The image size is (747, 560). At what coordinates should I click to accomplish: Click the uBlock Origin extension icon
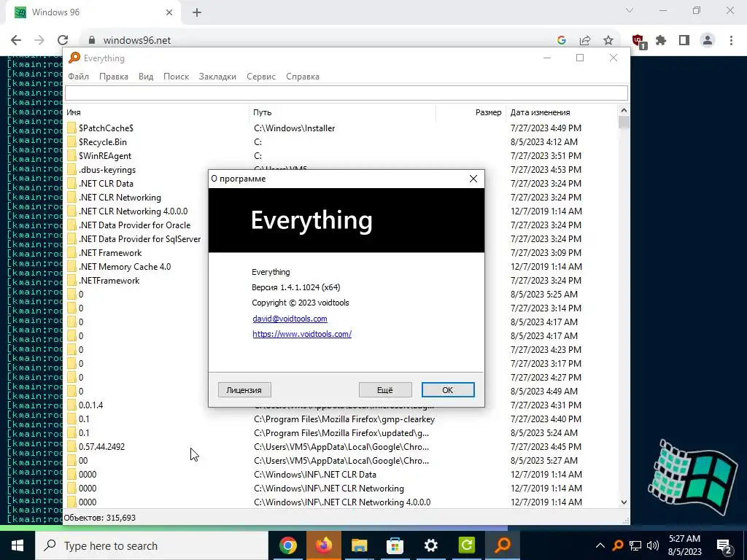[x=638, y=41]
